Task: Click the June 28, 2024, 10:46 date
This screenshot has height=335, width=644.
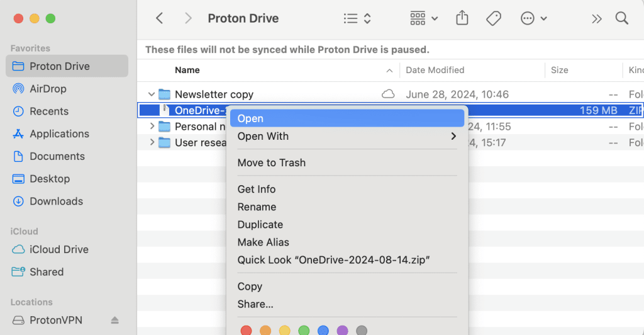Action: [457, 94]
